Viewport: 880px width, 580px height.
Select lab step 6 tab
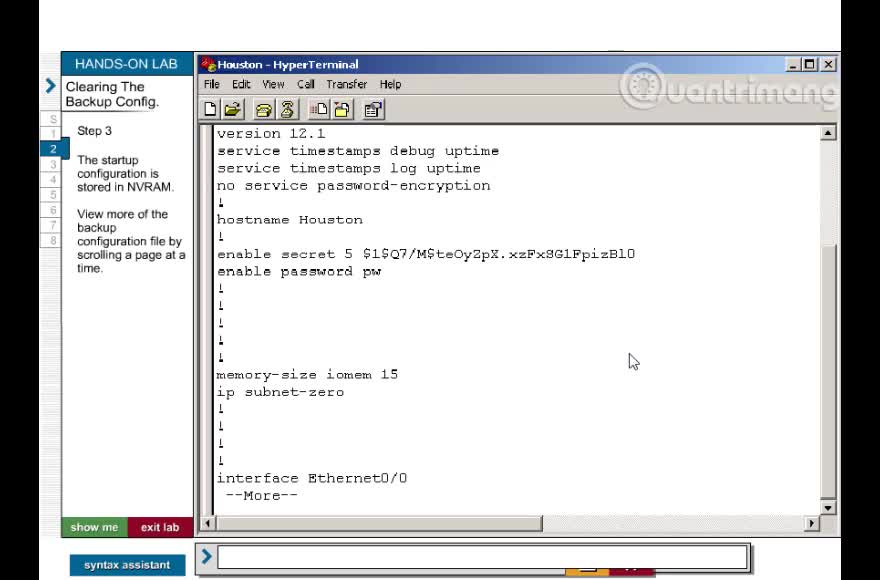coord(51,209)
